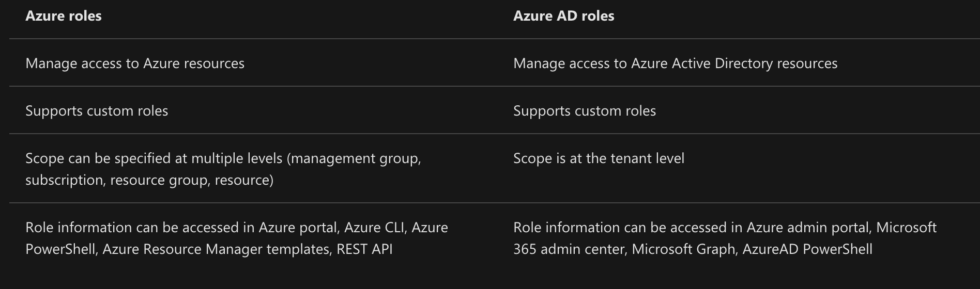Click the word "subscription" in scope levels
The height and width of the screenshot is (289, 980).
(64, 180)
